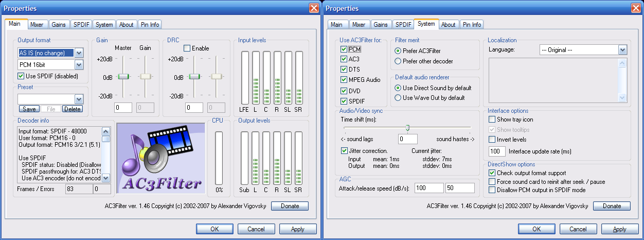Click Cancel in left Properties window
This screenshot has height=240, width=644.
(256, 229)
